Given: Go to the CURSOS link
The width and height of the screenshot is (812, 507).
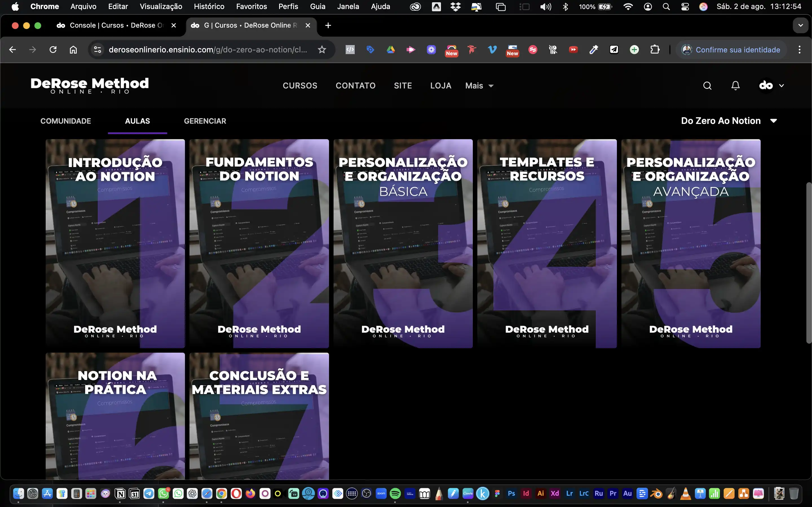Looking at the screenshot, I should (300, 86).
